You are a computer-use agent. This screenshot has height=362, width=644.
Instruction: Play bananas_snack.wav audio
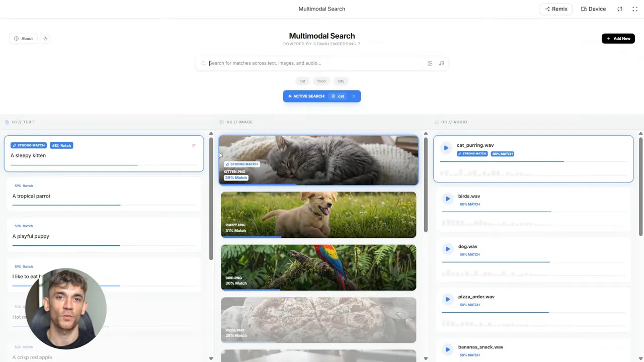tap(447, 349)
